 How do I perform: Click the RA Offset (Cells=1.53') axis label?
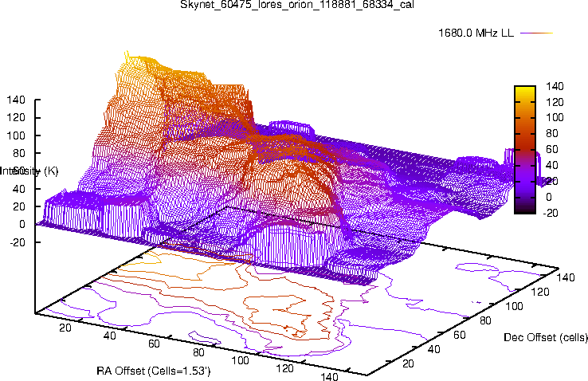click(154, 371)
